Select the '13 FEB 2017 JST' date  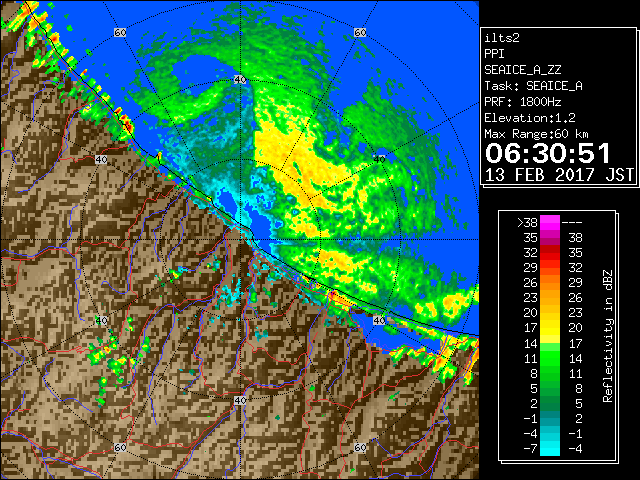pyautogui.click(x=559, y=175)
